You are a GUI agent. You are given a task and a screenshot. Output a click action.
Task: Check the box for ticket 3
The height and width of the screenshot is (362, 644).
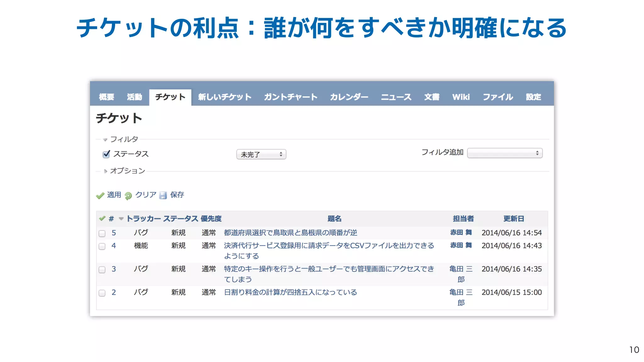click(102, 270)
